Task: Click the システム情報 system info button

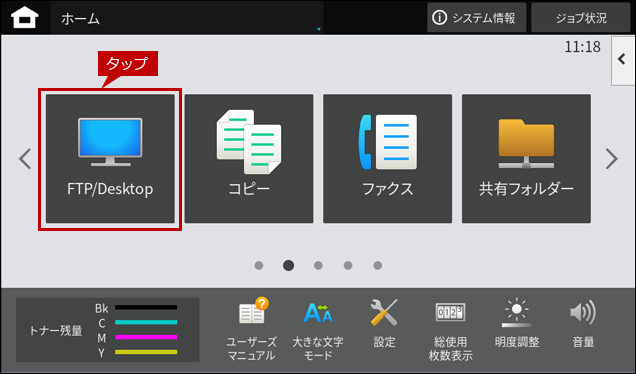Action: 477,18
